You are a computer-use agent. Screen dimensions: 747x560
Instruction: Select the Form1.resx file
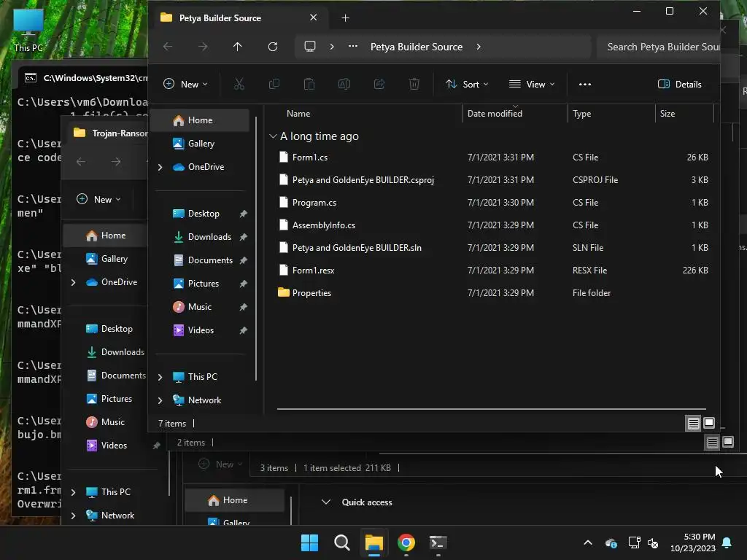tap(492, 271)
